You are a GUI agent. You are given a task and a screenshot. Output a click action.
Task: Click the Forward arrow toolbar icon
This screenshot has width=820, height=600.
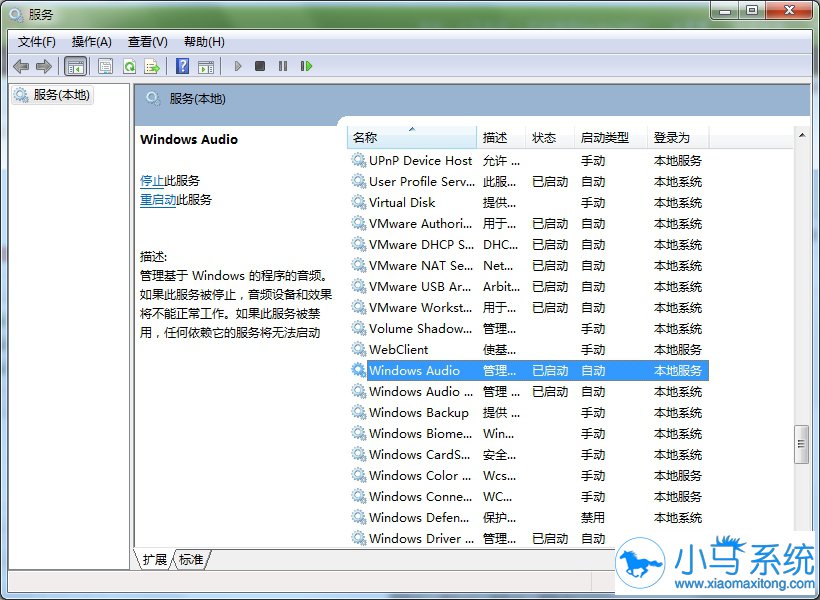43,66
